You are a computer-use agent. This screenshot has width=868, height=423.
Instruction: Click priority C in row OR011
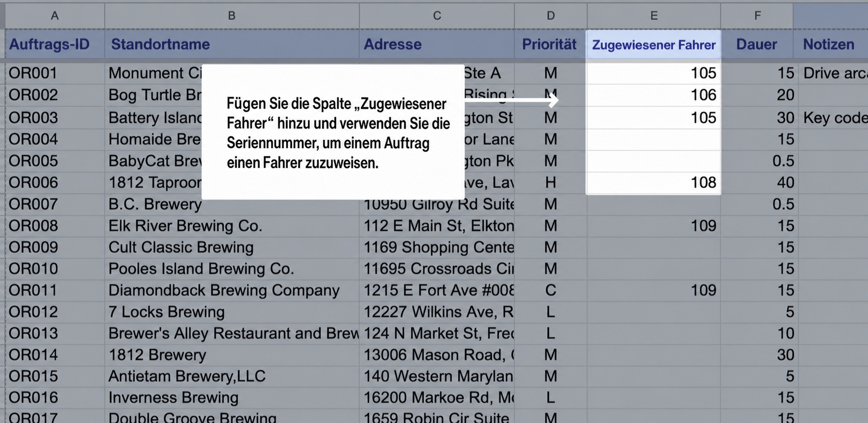[551, 290]
